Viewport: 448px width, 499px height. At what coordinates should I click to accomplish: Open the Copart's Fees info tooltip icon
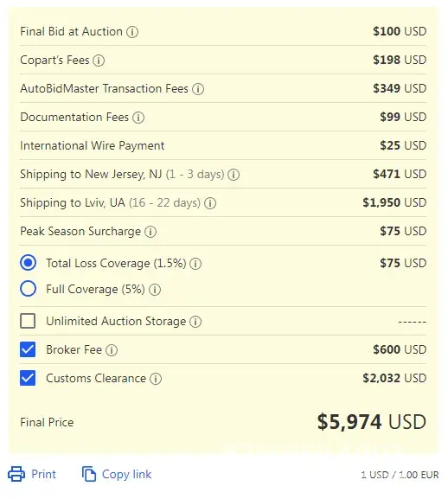tap(99, 61)
